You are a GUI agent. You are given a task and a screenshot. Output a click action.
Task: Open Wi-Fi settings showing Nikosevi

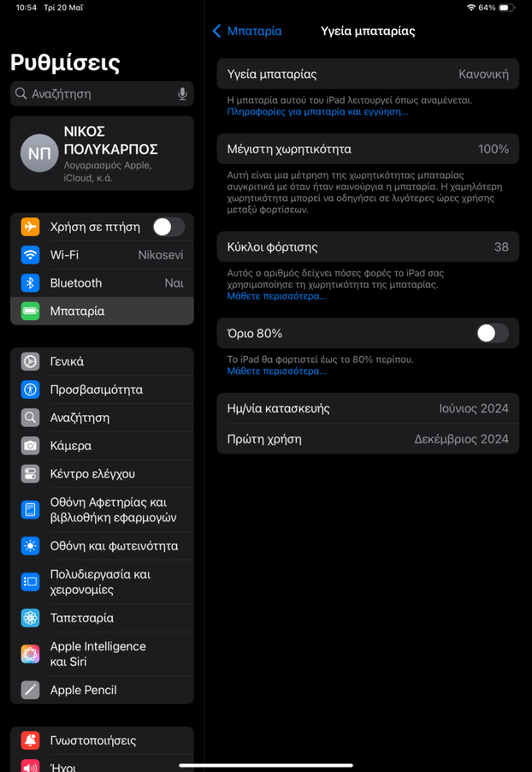point(102,254)
